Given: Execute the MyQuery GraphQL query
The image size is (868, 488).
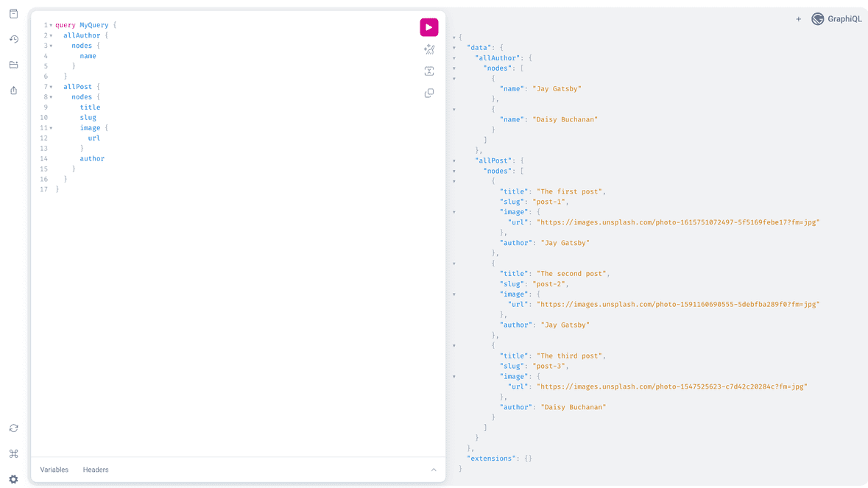Looking at the screenshot, I should [x=429, y=27].
